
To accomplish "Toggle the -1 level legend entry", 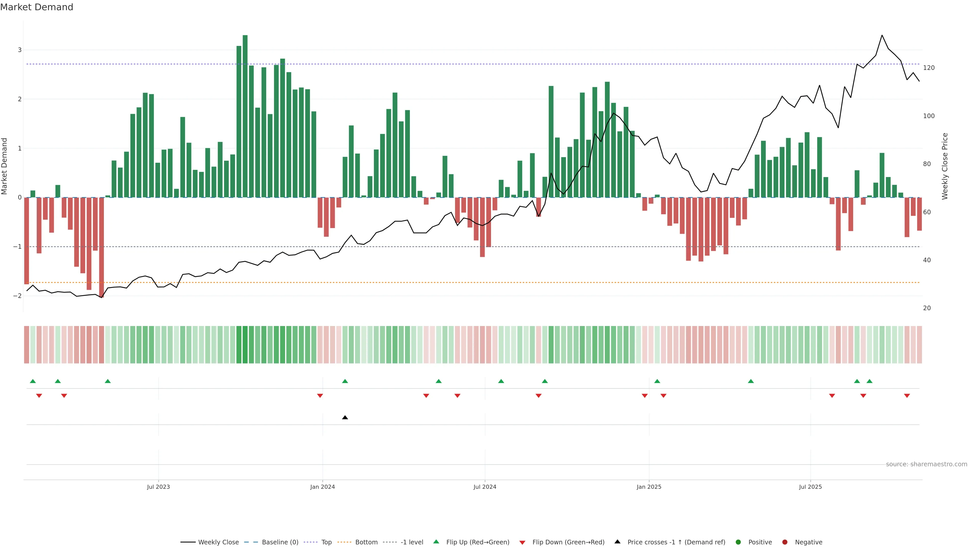I will [412, 542].
